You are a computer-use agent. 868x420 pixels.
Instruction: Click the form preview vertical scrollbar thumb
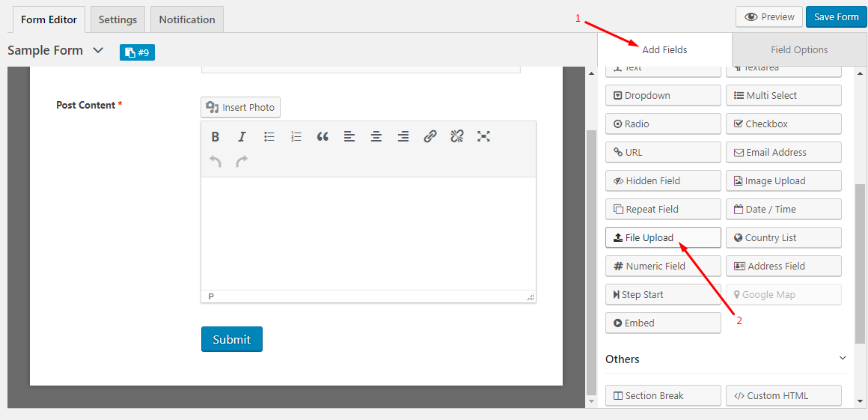591,261
